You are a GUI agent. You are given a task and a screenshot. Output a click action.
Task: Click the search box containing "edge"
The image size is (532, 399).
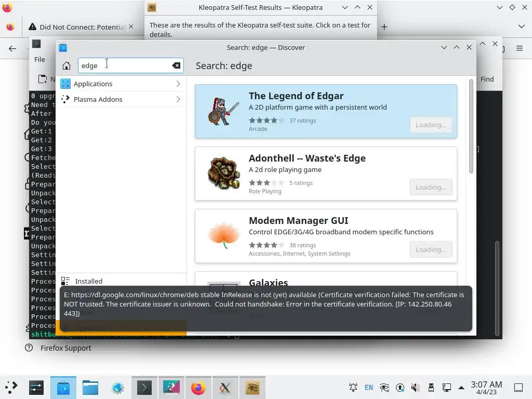point(130,65)
